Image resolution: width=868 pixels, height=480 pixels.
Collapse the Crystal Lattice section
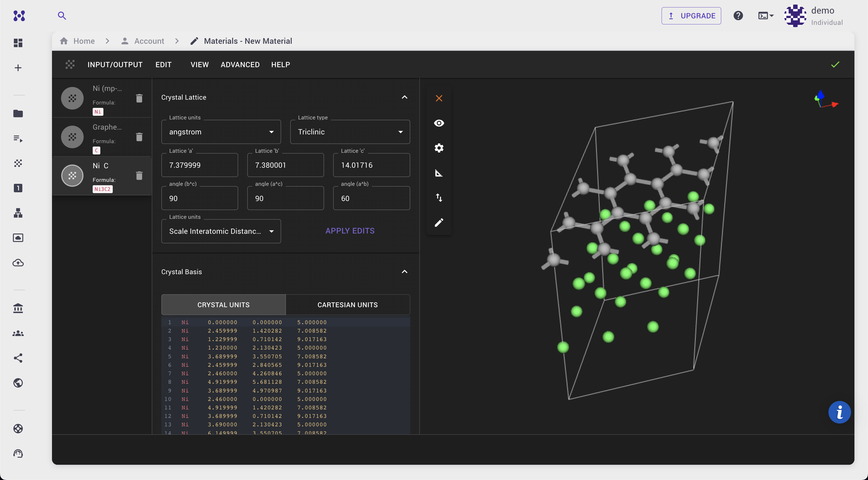(x=404, y=97)
